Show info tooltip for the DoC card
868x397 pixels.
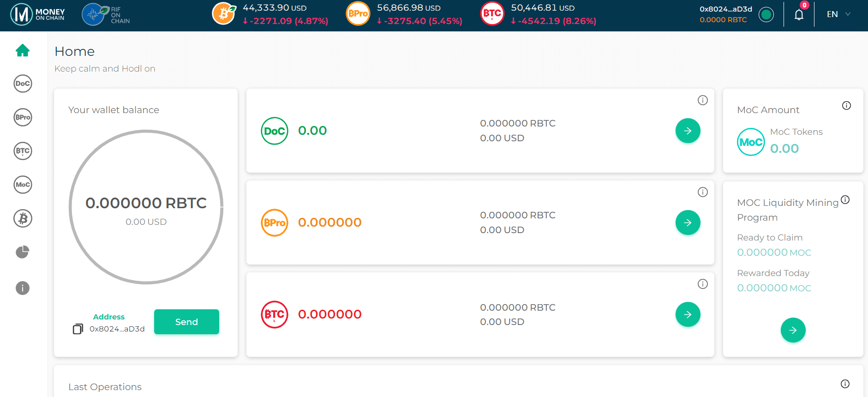(703, 100)
